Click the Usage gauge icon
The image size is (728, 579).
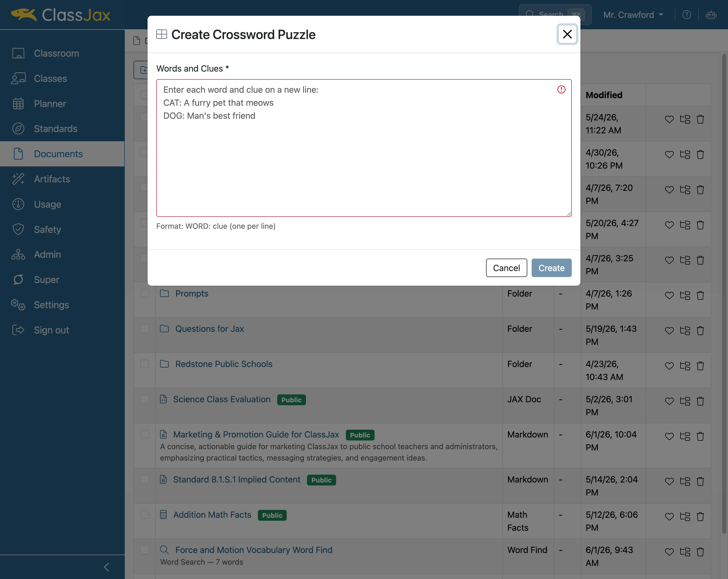(x=18, y=204)
